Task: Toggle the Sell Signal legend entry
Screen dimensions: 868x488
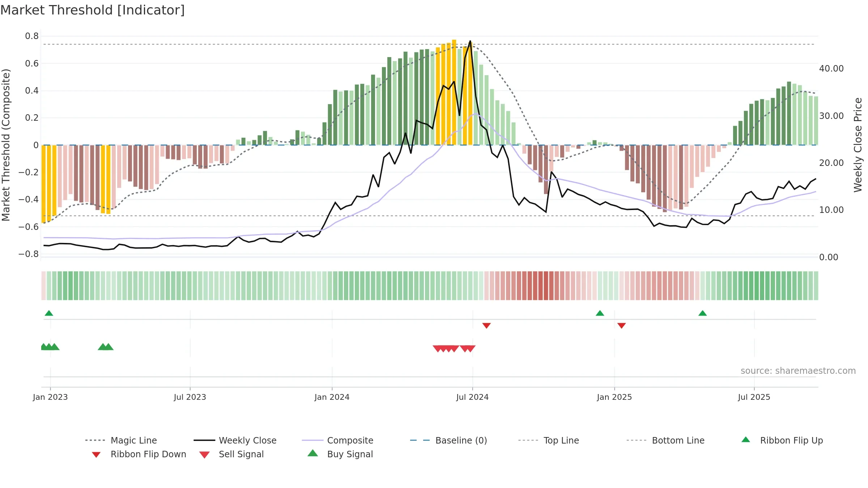Action: point(231,454)
